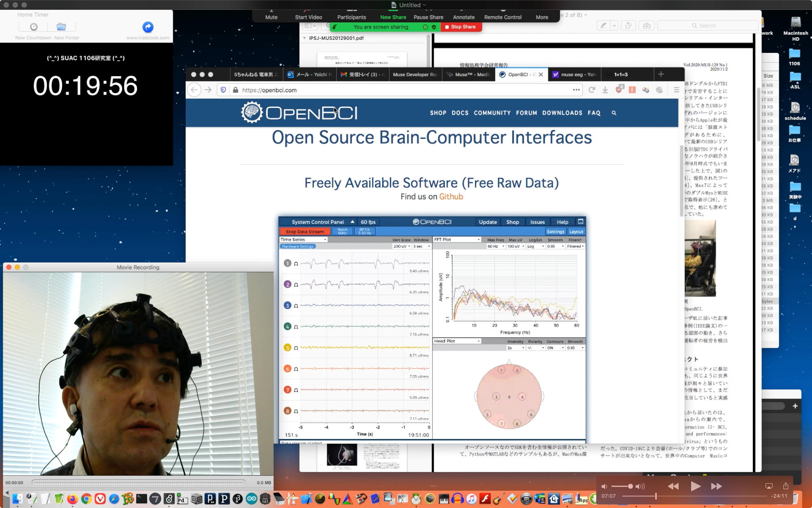Toggle channel 8 on the time series

[287, 411]
